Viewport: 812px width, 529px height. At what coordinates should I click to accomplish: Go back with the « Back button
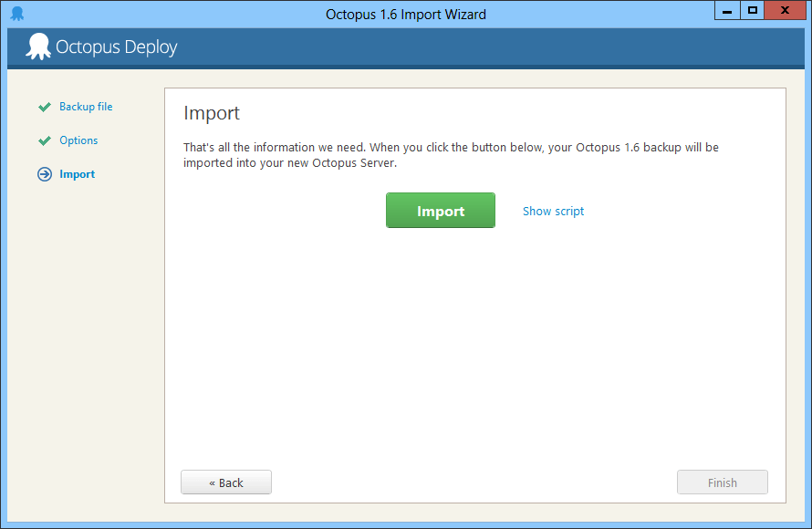(225, 482)
